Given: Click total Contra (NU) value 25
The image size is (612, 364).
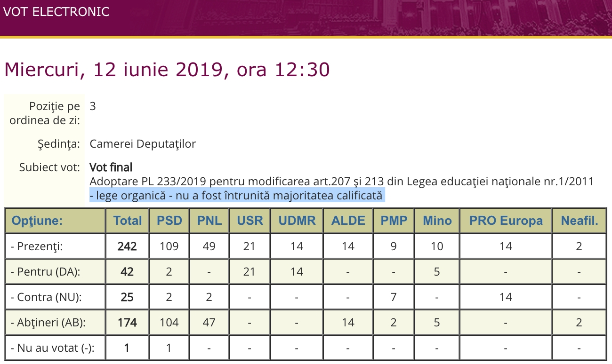Looking at the screenshot, I should pos(127,297).
